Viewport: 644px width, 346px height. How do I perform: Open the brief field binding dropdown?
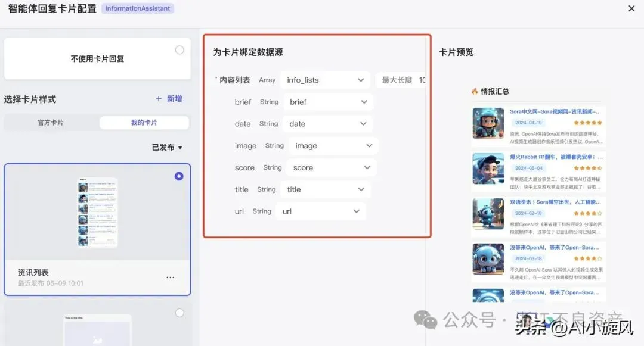[328, 102]
